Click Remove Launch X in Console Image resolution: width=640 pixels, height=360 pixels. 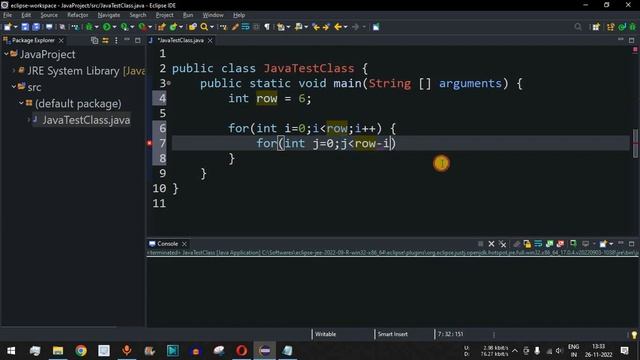[x=491, y=244]
